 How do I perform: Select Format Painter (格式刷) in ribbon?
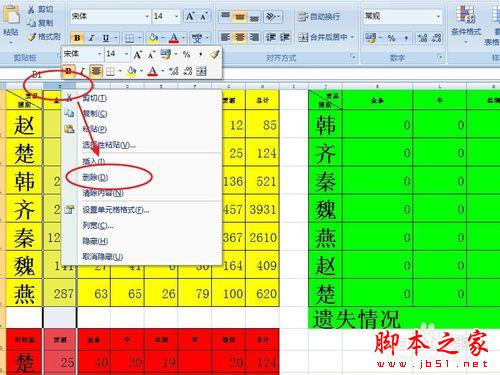[x=44, y=36]
